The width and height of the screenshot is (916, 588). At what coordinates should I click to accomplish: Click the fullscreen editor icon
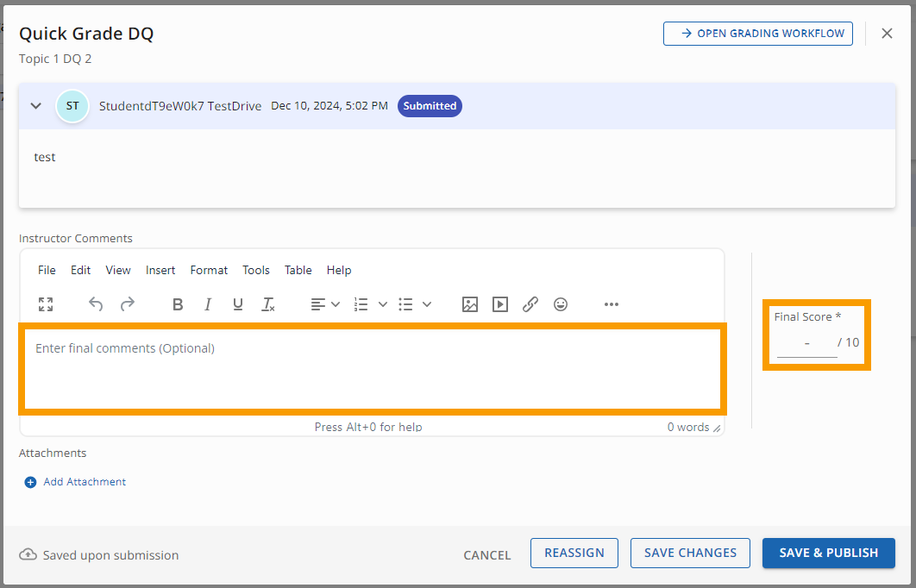pyautogui.click(x=46, y=304)
